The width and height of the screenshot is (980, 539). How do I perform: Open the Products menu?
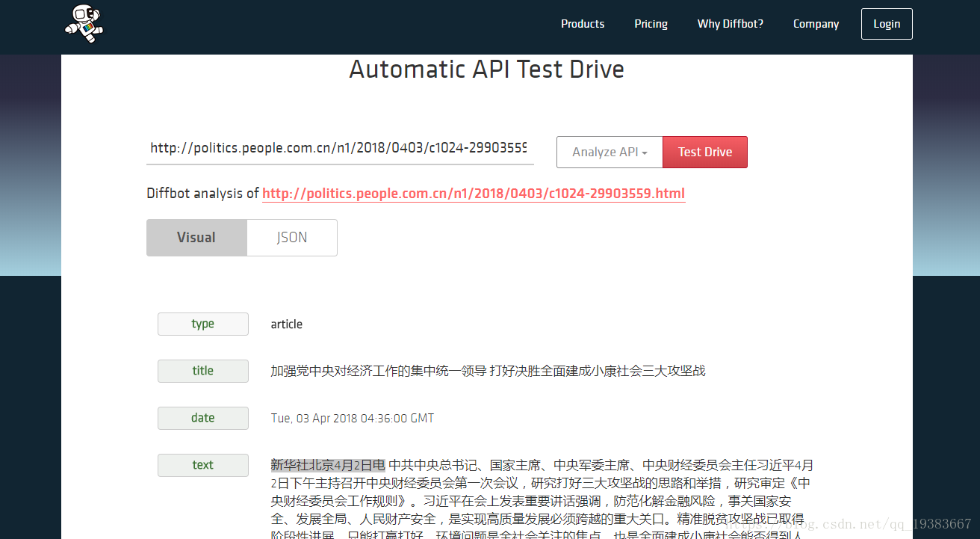(583, 24)
